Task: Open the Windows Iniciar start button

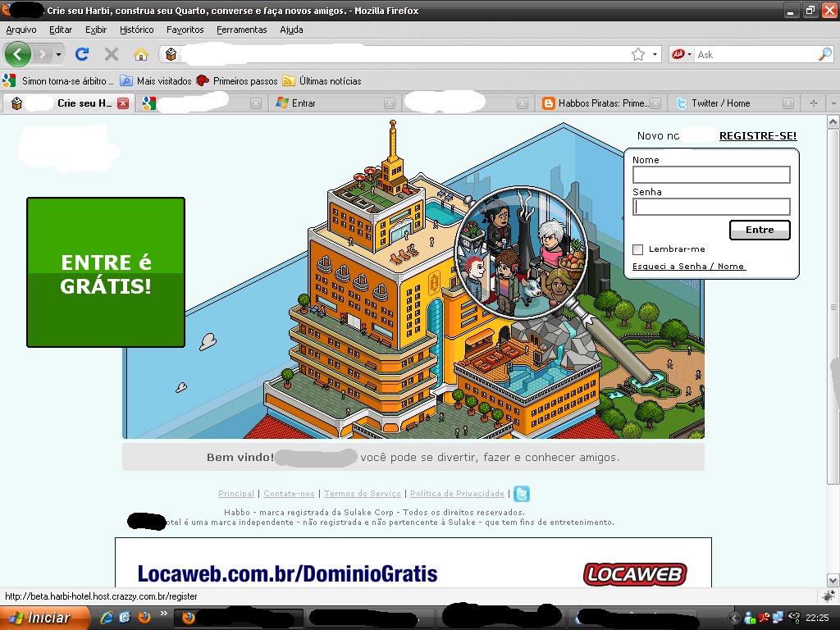Action: click(x=45, y=618)
